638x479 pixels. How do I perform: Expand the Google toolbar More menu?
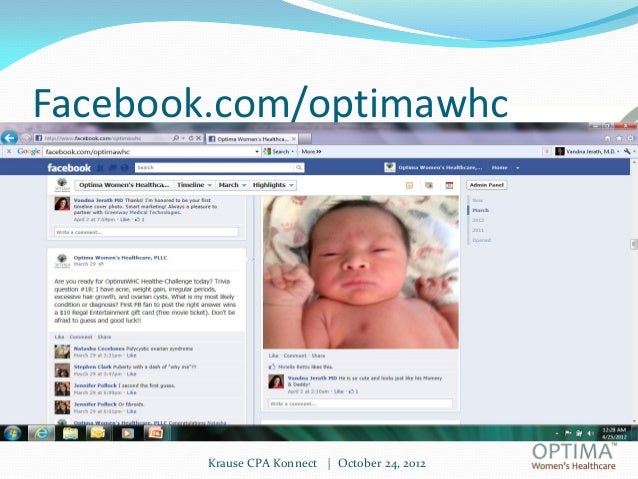(x=311, y=151)
